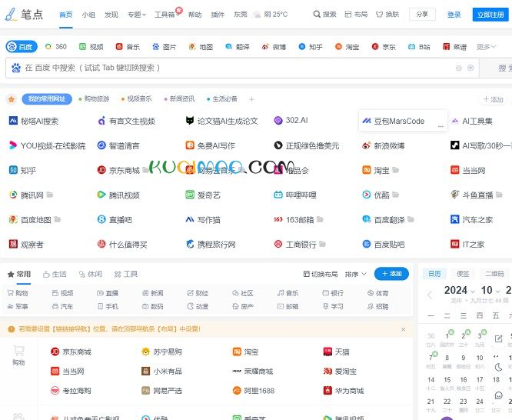The height and width of the screenshot is (420, 512).
Task: Expand the 专题 dropdown menu
Action: click(137, 15)
